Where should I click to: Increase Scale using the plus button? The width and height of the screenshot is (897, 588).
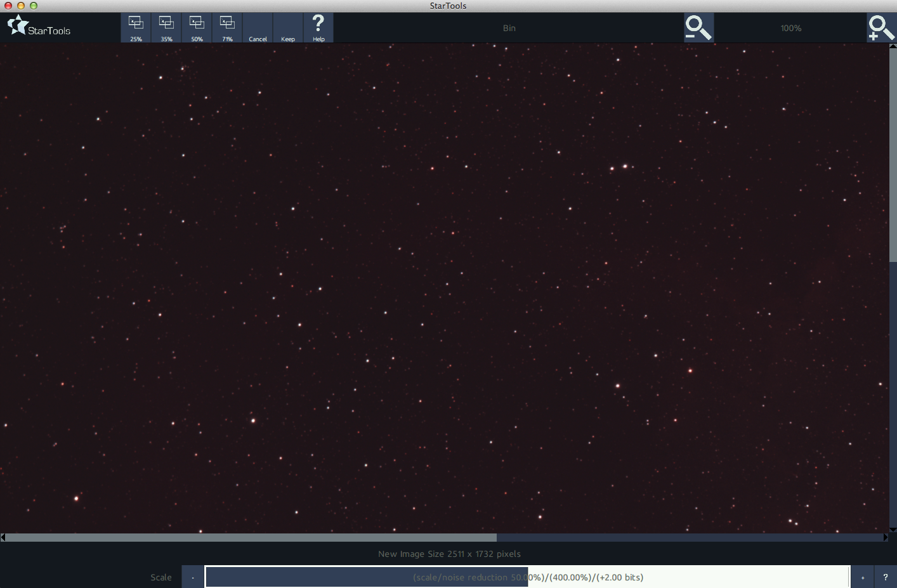click(862, 577)
